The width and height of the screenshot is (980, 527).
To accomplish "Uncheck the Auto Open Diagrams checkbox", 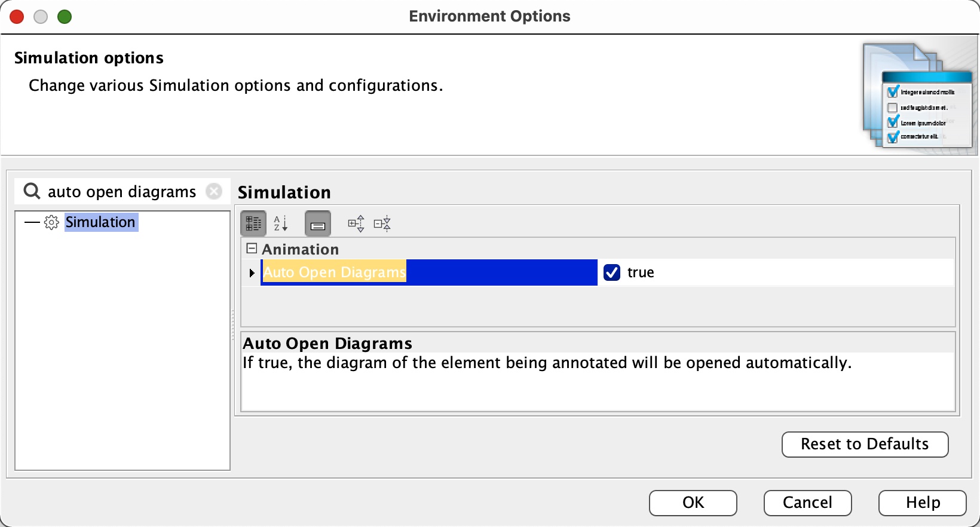I will (612, 272).
